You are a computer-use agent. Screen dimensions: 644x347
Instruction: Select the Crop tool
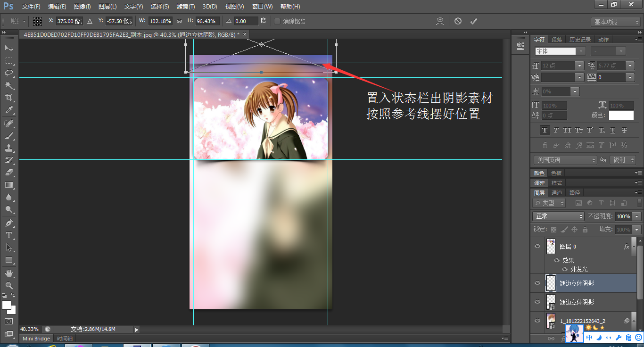tap(9, 98)
